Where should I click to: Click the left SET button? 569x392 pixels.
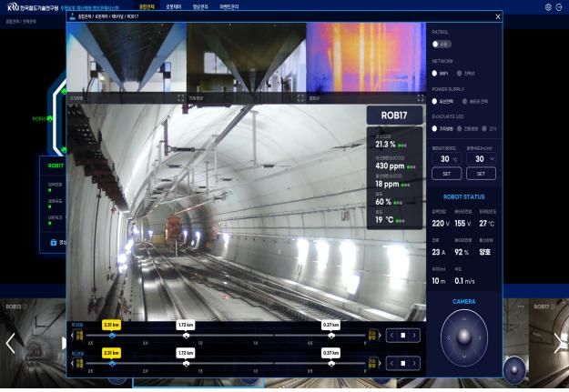(446, 174)
